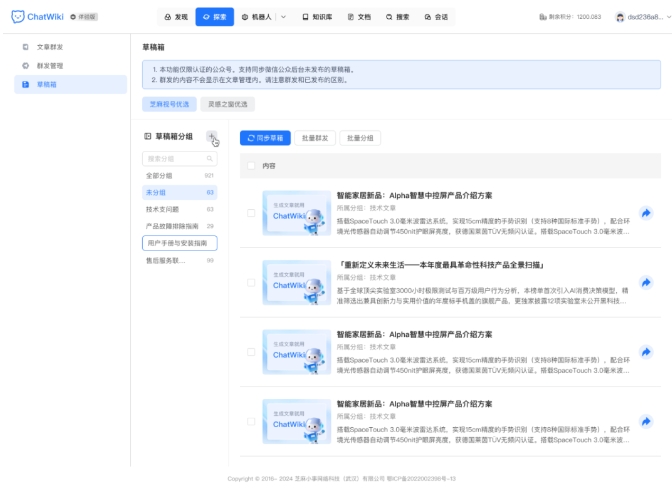Click the 用户手册与安装指南 group name input
The width and height of the screenshot is (672, 489).
point(180,243)
